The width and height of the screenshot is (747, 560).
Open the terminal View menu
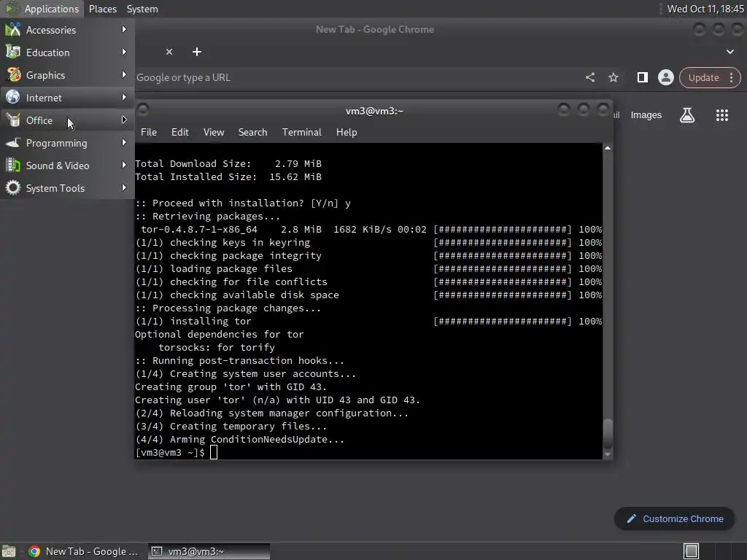214,133
